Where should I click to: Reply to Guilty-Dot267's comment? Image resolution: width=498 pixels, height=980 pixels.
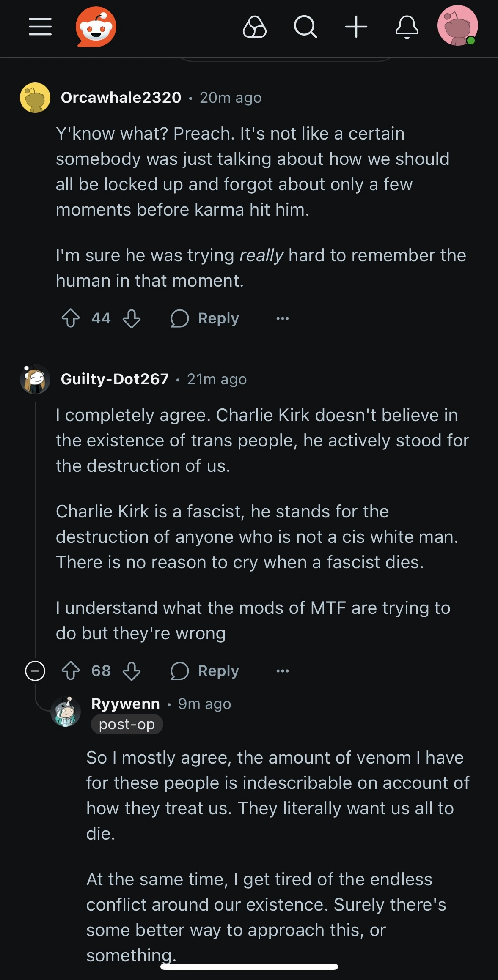click(205, 671)
